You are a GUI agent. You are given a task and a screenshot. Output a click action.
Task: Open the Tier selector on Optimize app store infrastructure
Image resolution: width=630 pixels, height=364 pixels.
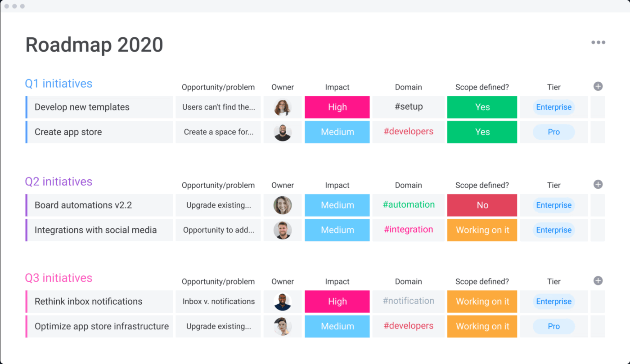(x=554, y=326)
